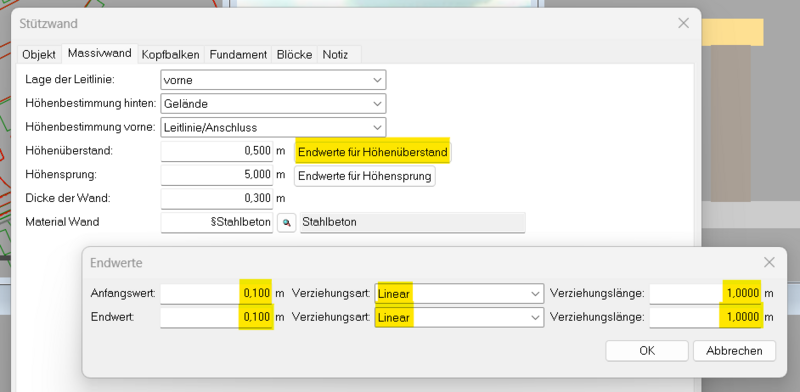This screenshot has height=392, width=800.
Task: Focus the Höhensprung value field
Action: coord(217,175)
